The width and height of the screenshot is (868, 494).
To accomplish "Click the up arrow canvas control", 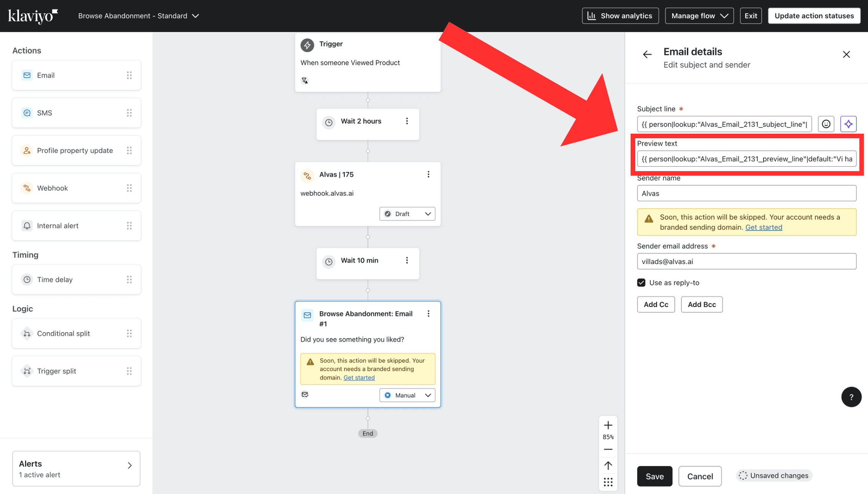I will click(x=608, y=466).
